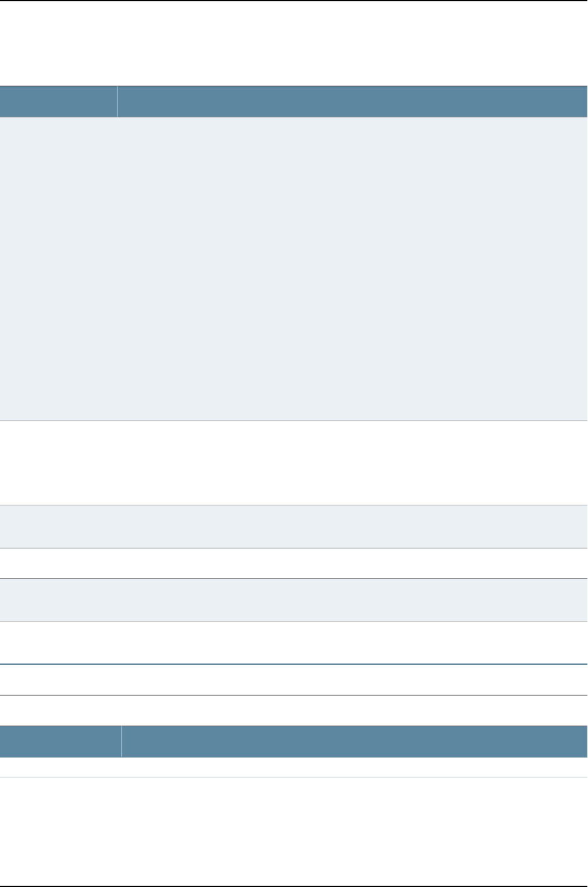
Task: Click the thin white row between two shaded rows
Action: (x=294, y=563)
